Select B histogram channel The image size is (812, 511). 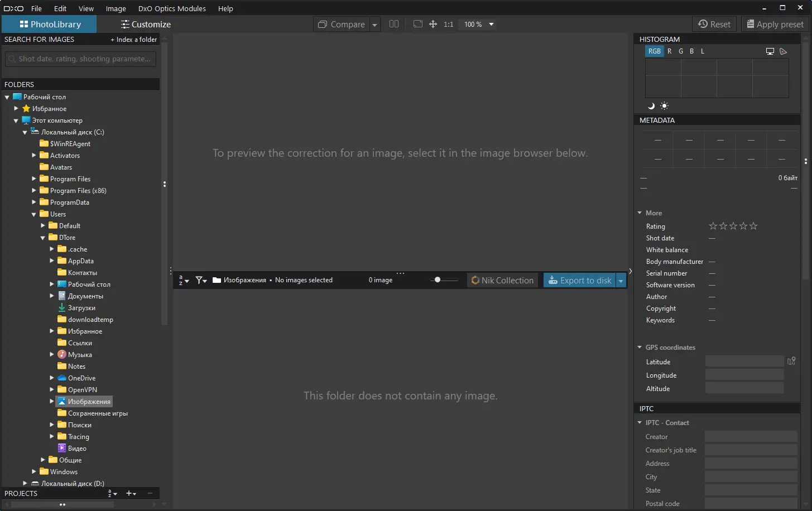[691, 51]
